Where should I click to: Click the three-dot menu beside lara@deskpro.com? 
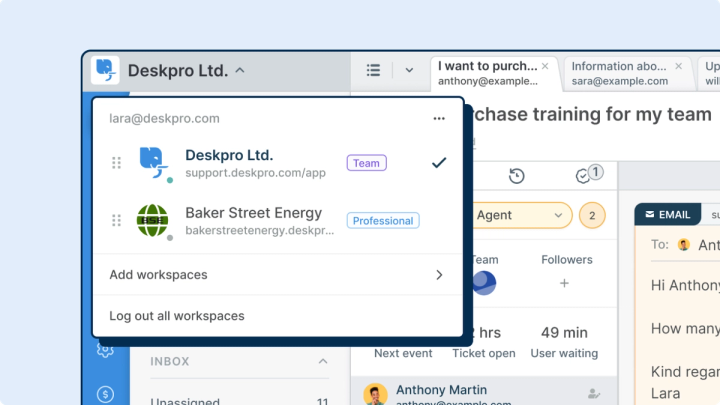439,118
